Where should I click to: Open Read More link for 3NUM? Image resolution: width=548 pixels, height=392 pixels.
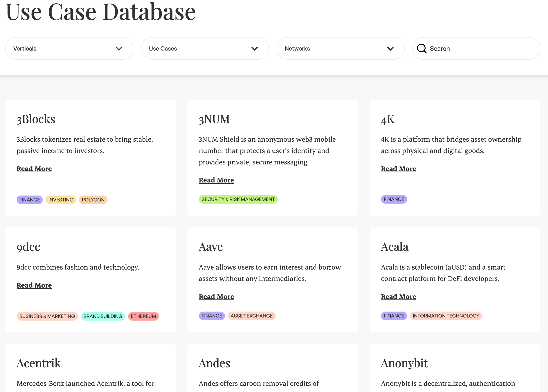[x=216, y=180]
